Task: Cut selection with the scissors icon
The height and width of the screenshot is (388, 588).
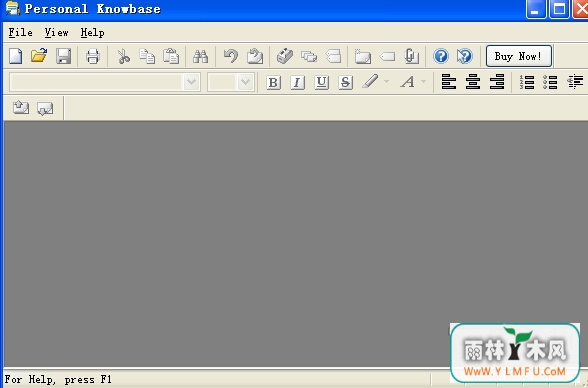Action: coord(123,56)
